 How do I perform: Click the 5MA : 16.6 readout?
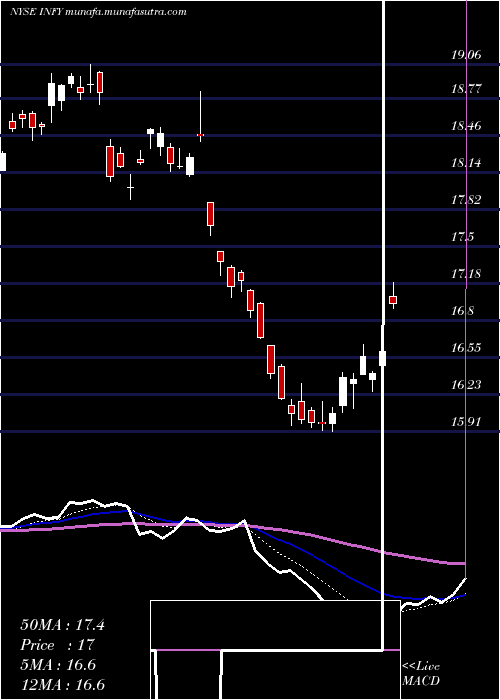pos(58,665)
